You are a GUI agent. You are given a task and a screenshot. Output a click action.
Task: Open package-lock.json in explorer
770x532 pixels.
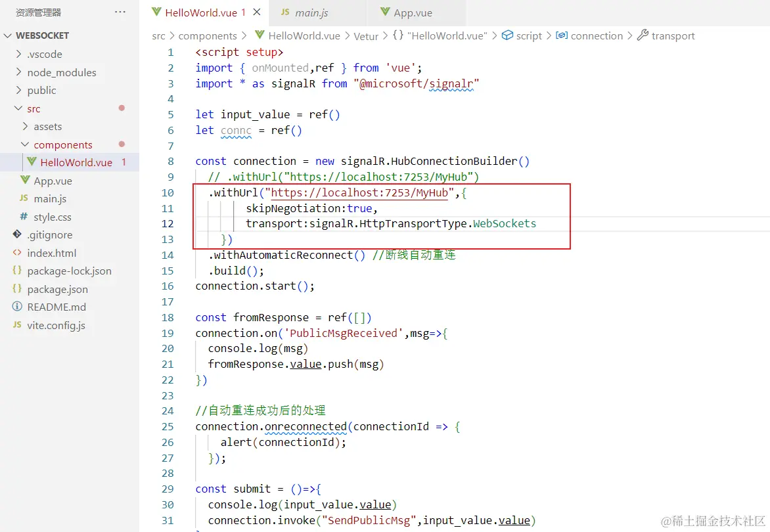click(x=69, y=271)
